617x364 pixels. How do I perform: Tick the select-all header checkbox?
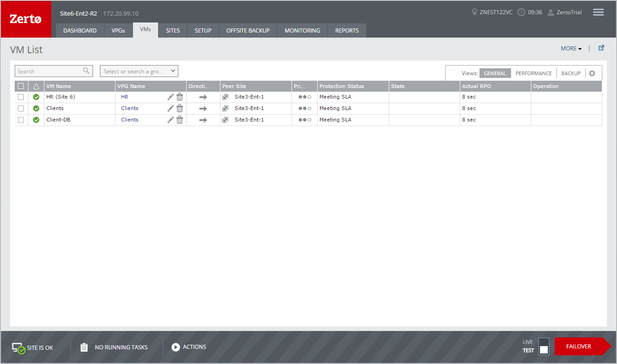pyautogui.click(x=21, y=86)
